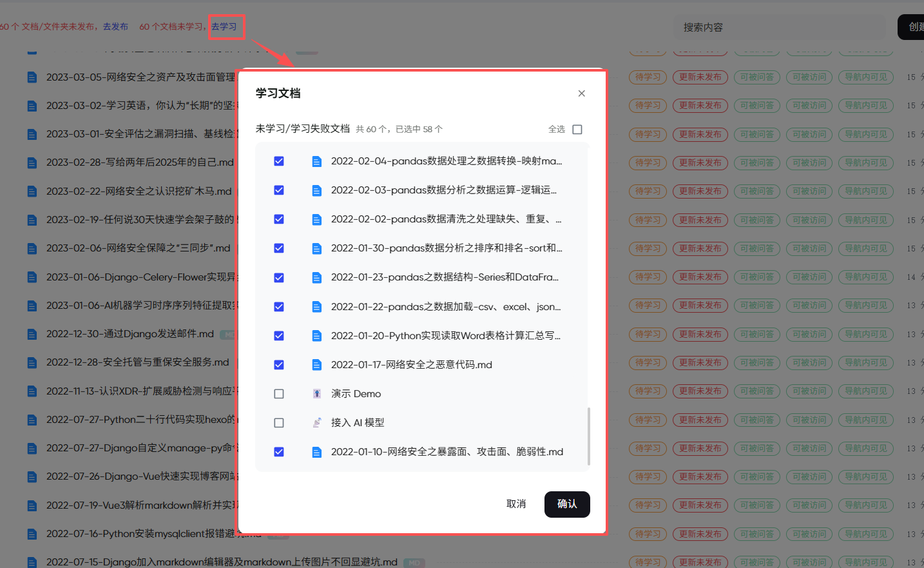Click the robot icon next to 演示 Demo
The width and height of the screenshot is (924, 568).
pos(317,393)
